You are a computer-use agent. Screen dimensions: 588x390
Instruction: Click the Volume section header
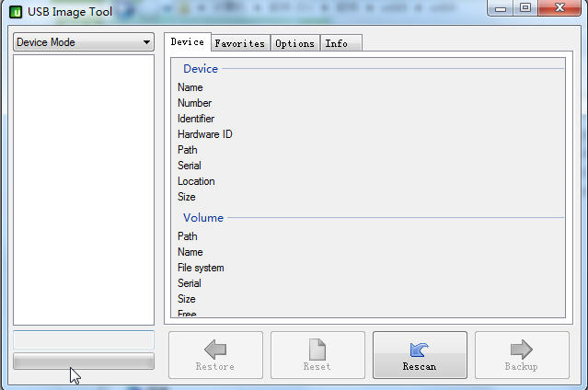coord(203,217)
